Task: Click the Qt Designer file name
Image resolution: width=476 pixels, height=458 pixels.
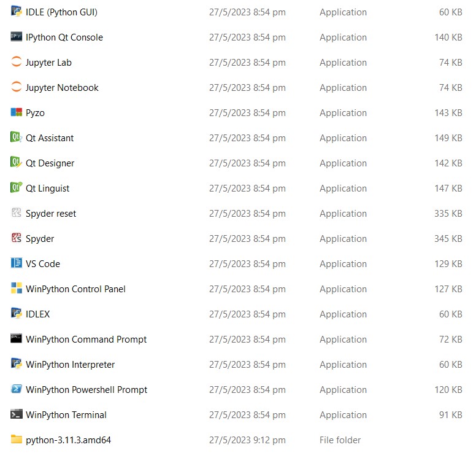Action: pyautogui.click(x=50, y=163)
